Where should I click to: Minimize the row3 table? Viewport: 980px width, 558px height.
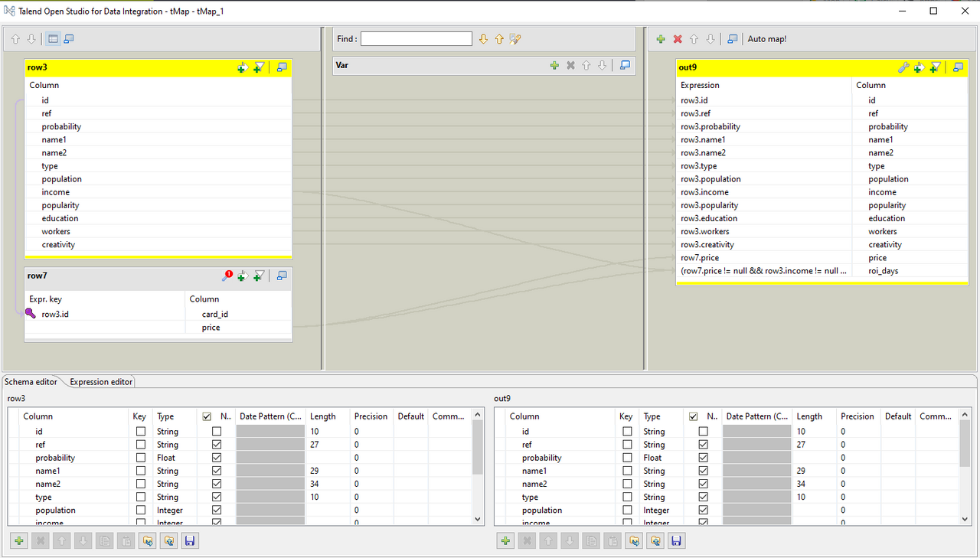tap(282, 67)
